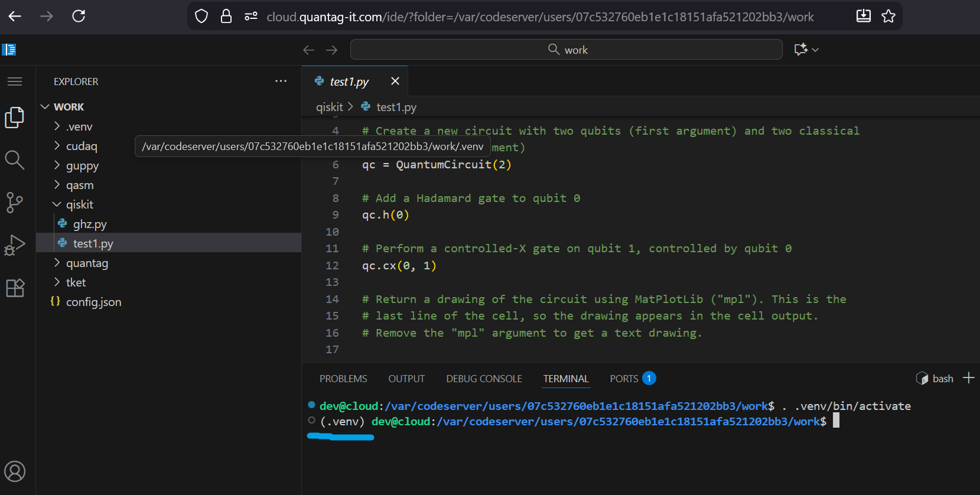Open the Extensions view
This screenshot has width=980, height=495.
(x=15, y=288)
